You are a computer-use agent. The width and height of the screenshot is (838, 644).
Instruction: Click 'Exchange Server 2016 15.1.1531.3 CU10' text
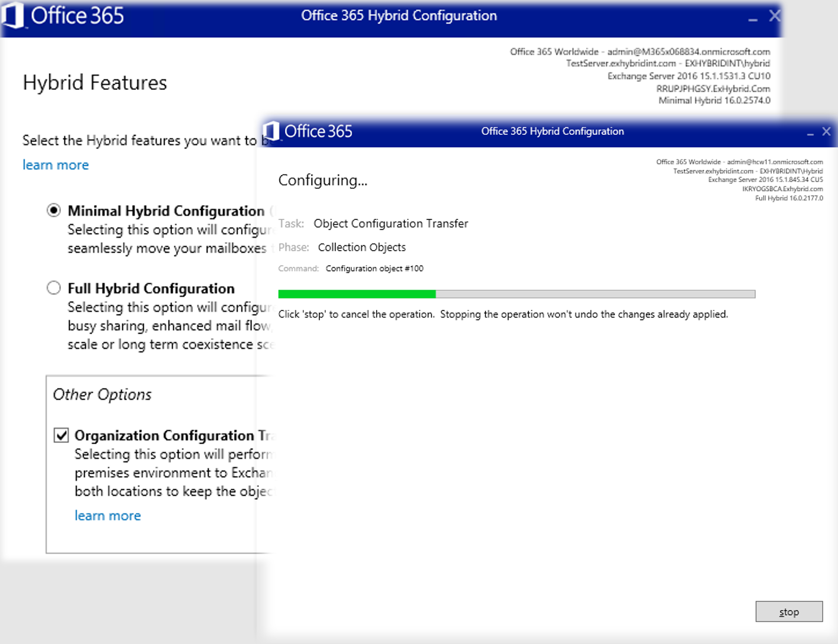point(689,76)
